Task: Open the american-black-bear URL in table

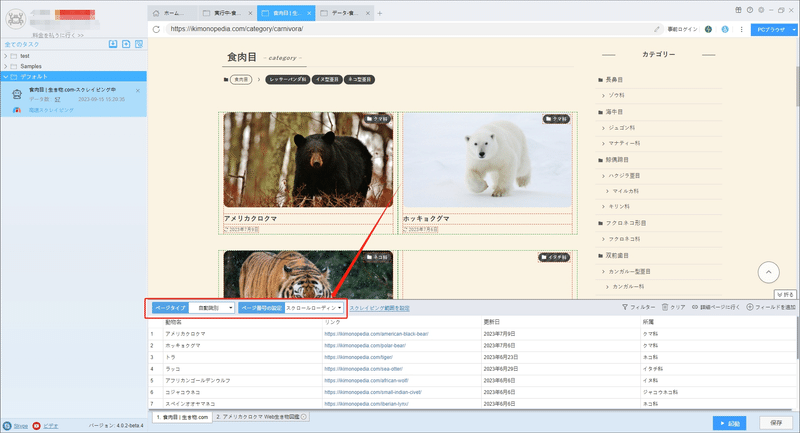Action: click(x=377, y=334)
